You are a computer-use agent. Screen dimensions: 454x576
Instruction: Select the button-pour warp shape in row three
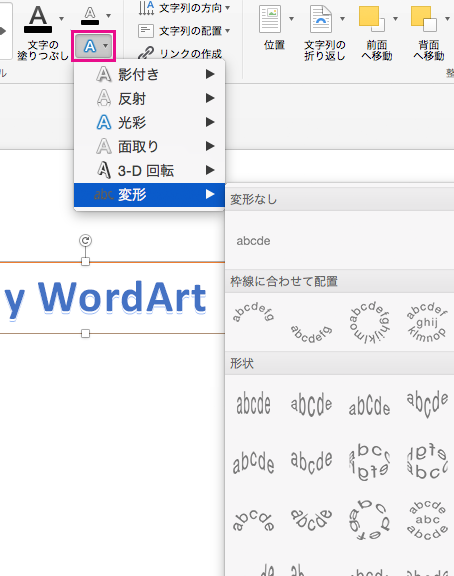tap(427, 520)
